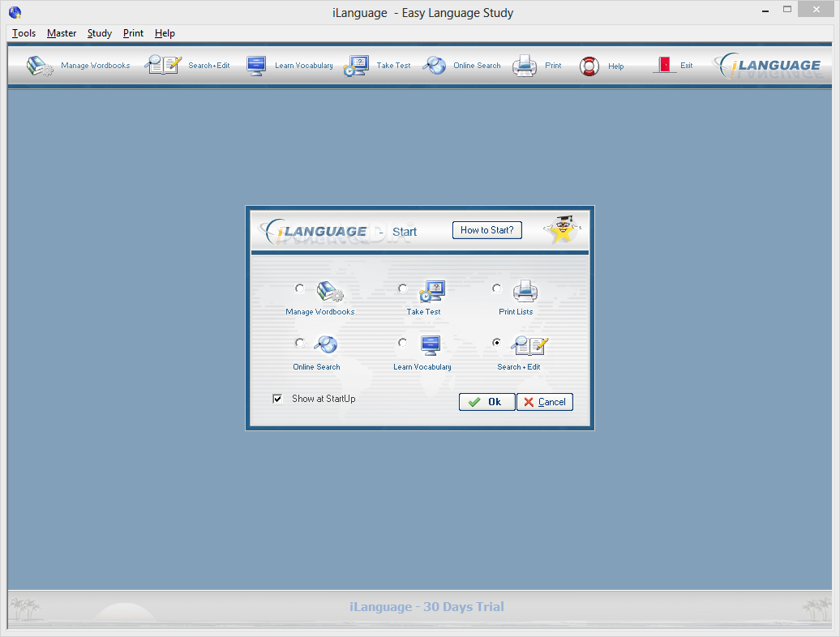The width and height of the screenshot is (840, 637).
Task: Click the iLanguage app icon in title bar
Action: coord(15,12)
